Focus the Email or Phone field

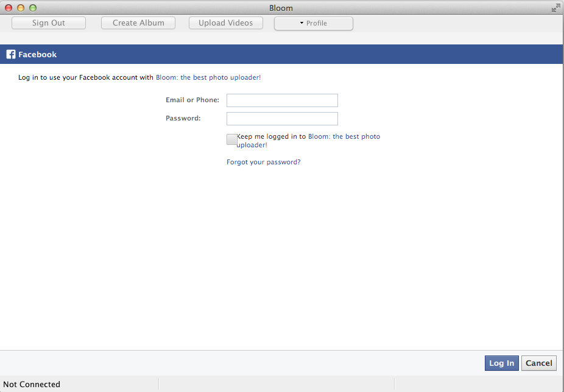[282, 100]
